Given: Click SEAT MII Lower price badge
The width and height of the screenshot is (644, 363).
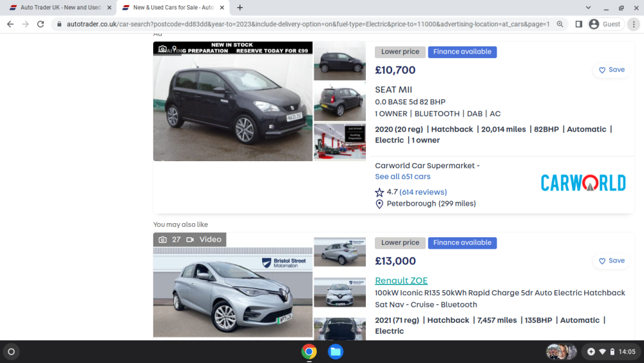Looking at the screenshot, I should point(400,52).
